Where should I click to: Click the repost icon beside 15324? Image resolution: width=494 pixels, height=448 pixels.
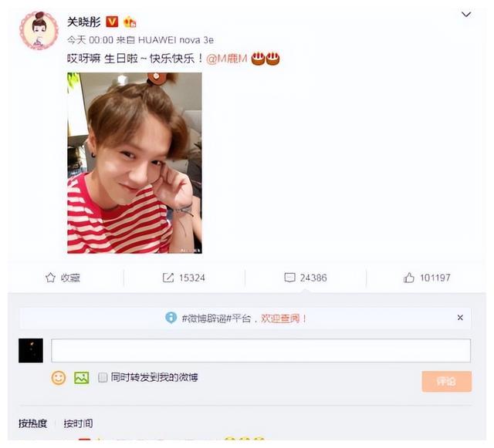coord(168,278)
